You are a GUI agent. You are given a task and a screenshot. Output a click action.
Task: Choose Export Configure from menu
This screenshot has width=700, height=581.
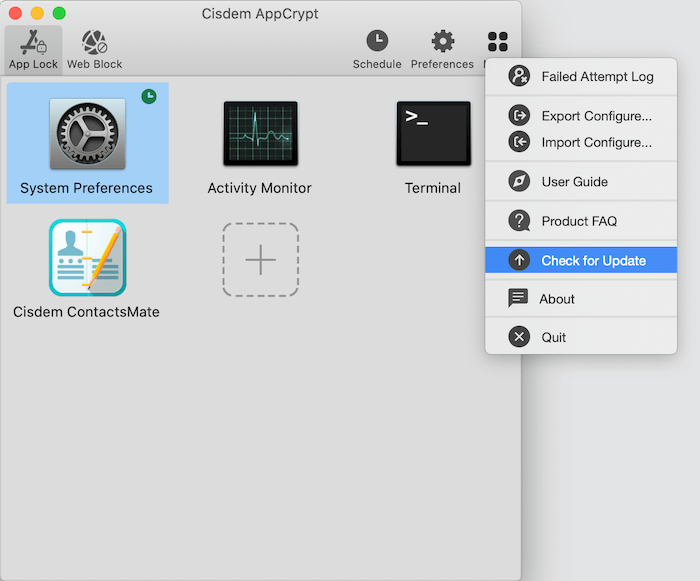pos(596,116)
